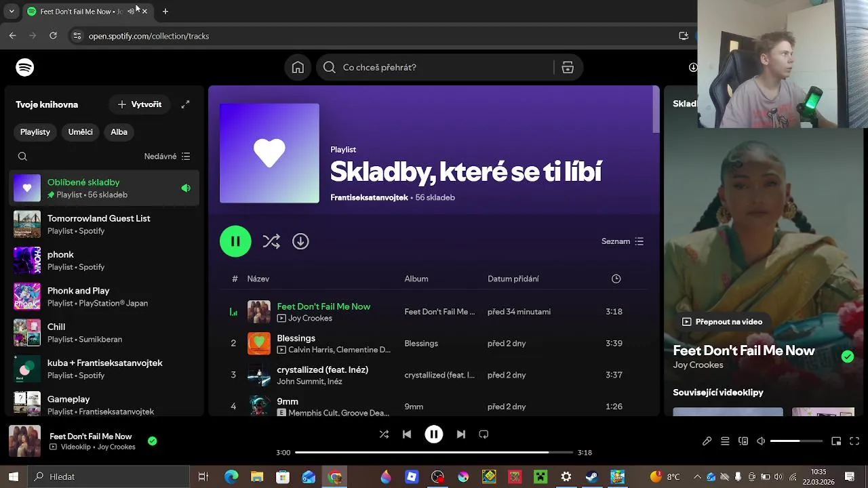This screenshot has height=488, width=868.
Task: Open the Frantiseksatanvojtek profile link
Action: (x=369, y=197)
